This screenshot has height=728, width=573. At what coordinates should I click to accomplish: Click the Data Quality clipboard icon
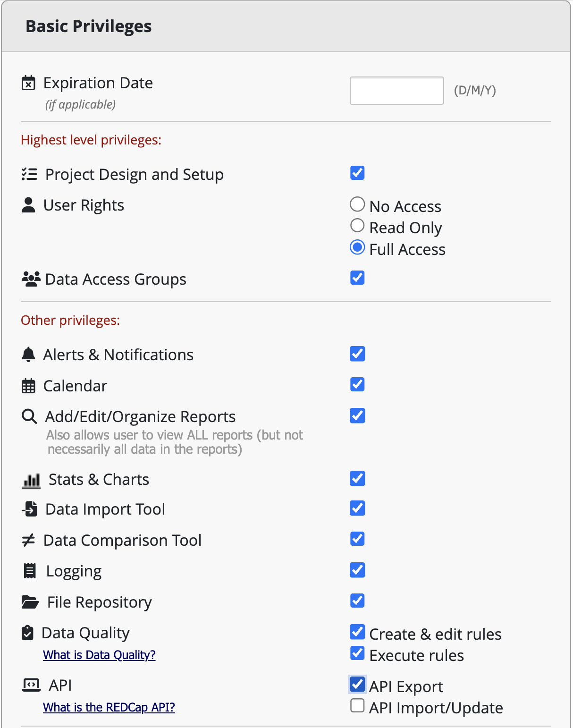(x=28, y=633)
